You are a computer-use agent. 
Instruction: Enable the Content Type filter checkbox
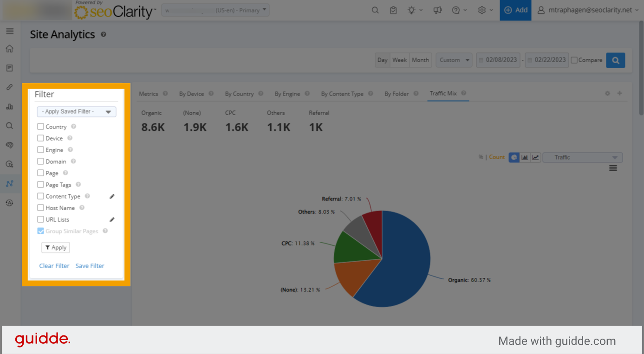coord(40,196)
